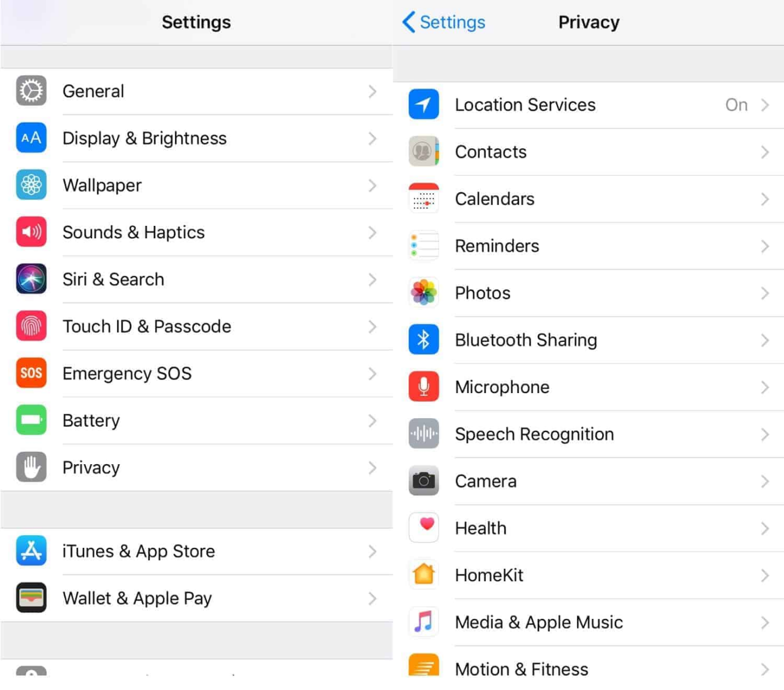Open the Camera icon in Privacy
The height and width of the screenshot is (690, 784).
(x=424, y=481)
